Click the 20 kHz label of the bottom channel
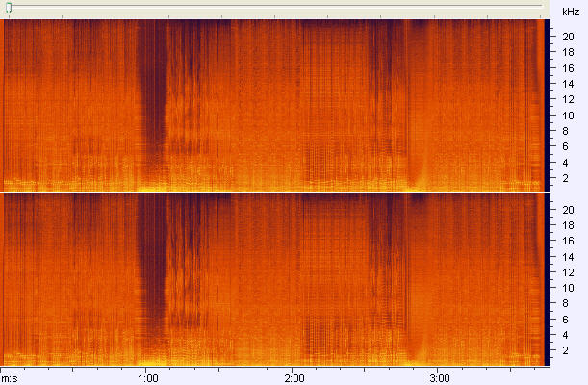This screenshot has height=385, width=588. [x=568, y=209]
